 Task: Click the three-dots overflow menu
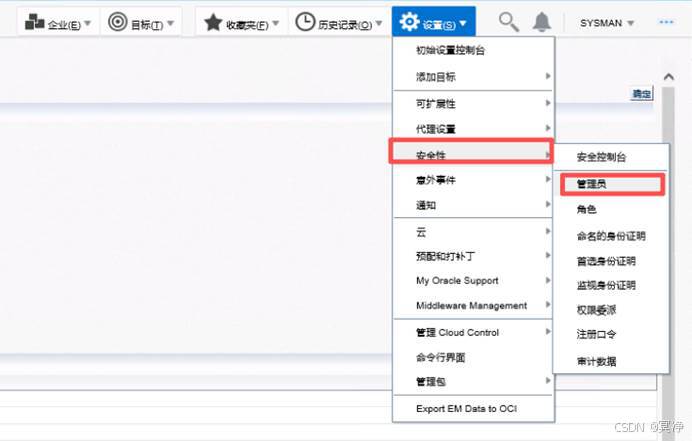click(x=666, y=22)
